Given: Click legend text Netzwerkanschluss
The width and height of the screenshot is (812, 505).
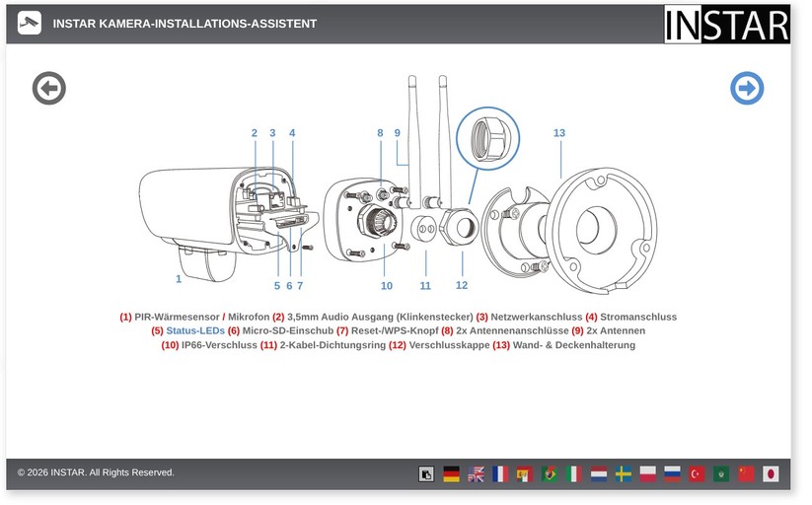Looking at the screenshot, I should (537, 317).
